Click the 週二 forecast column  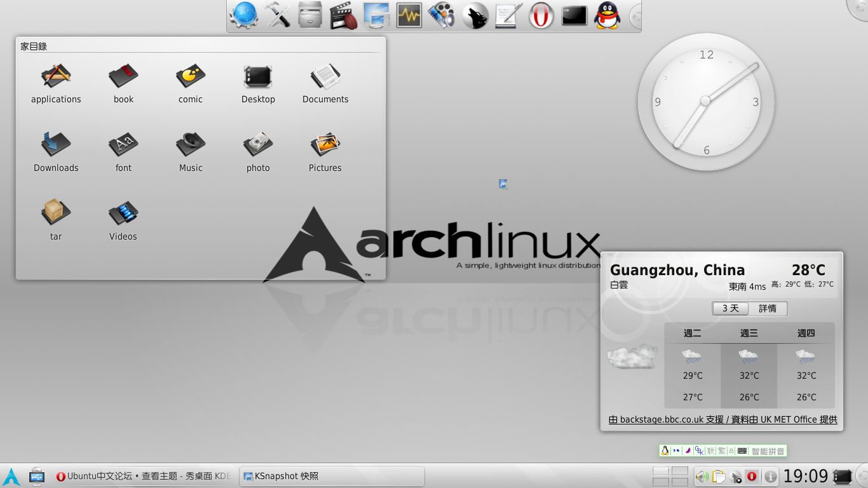(x=693, y=366)
